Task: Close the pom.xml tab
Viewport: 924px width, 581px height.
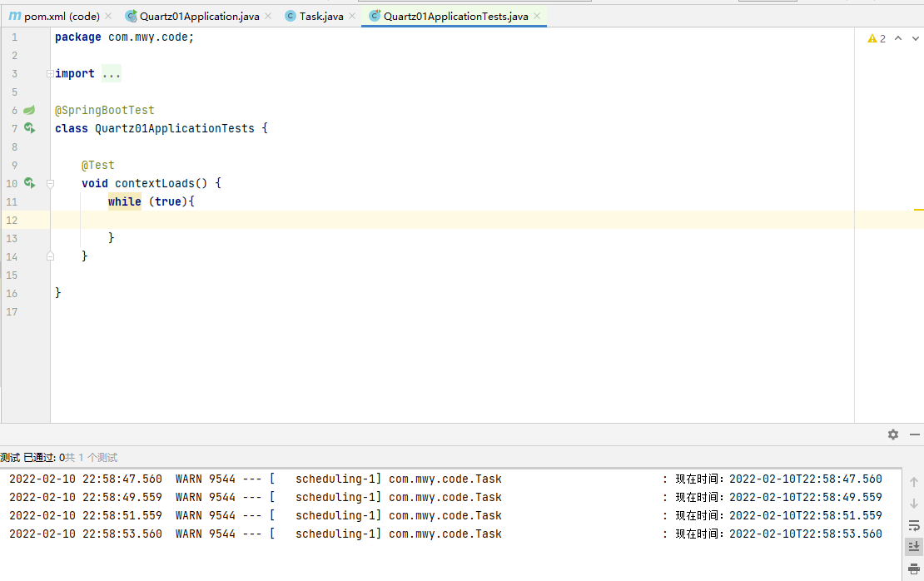Action: coord(108,17)
